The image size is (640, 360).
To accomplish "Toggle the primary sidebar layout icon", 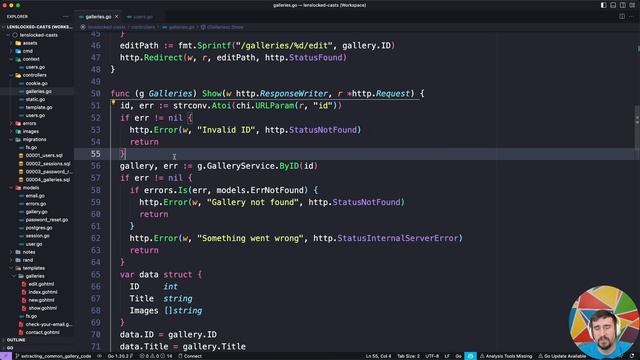I will [603, 5].
